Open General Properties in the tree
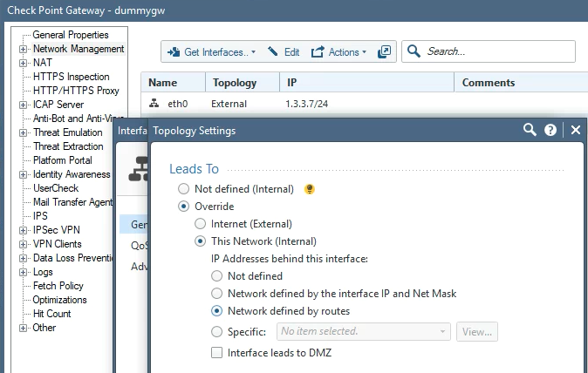This screenshot has height=373, width=588. [71, 35]
